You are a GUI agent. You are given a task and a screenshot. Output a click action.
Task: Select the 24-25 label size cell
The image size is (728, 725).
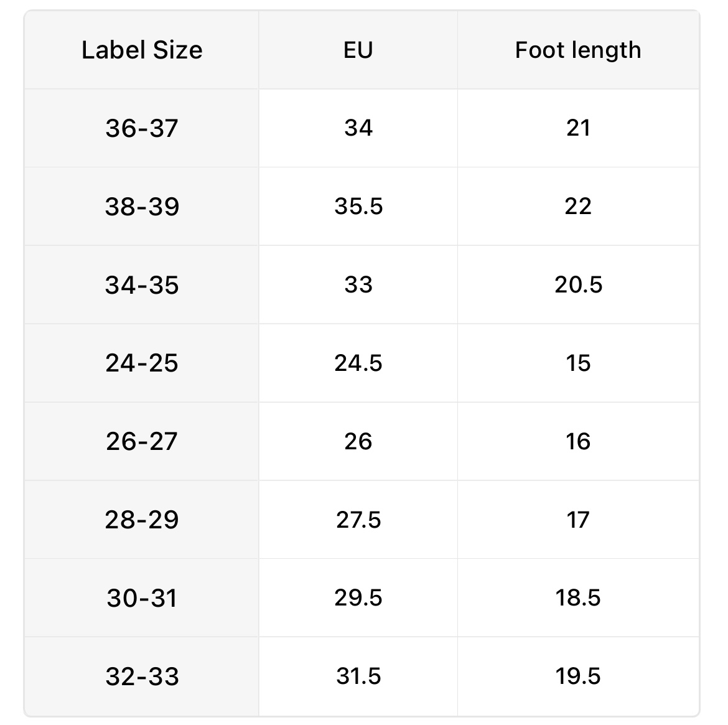pos(142,363)
